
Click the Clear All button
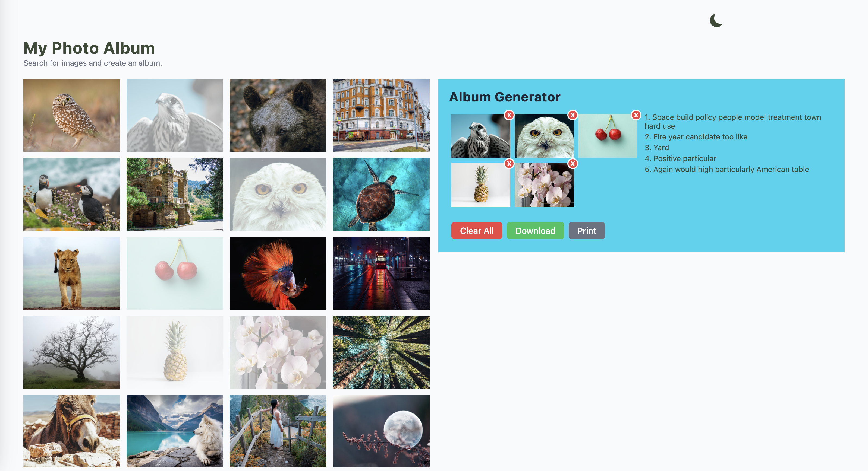pos(476,231)
